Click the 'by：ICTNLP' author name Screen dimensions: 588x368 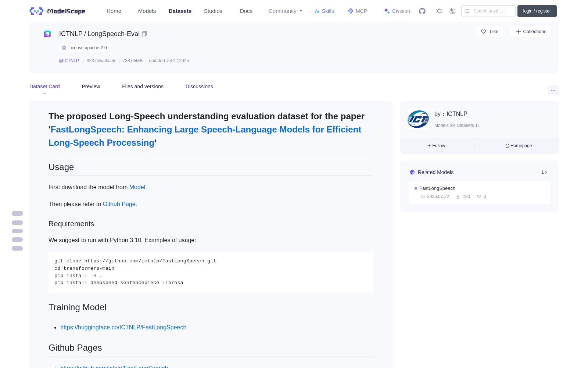[451, 114]
